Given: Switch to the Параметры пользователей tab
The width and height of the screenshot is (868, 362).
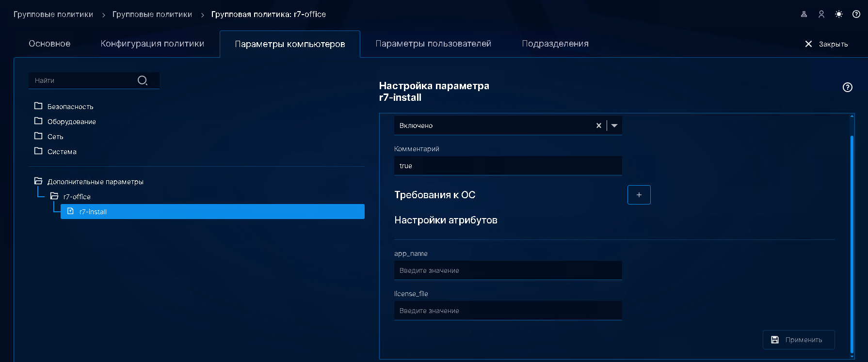Looking at the screenshot, I should point(434,44).
